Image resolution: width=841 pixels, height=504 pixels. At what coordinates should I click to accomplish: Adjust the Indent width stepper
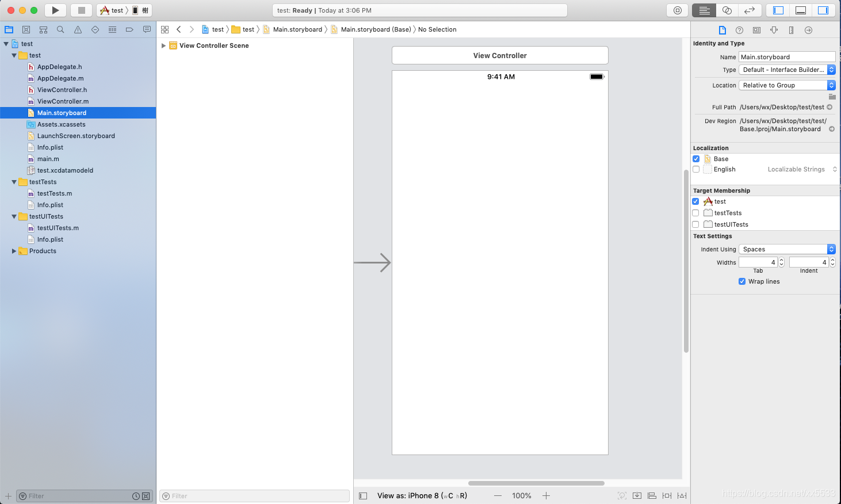click(832, 262)
